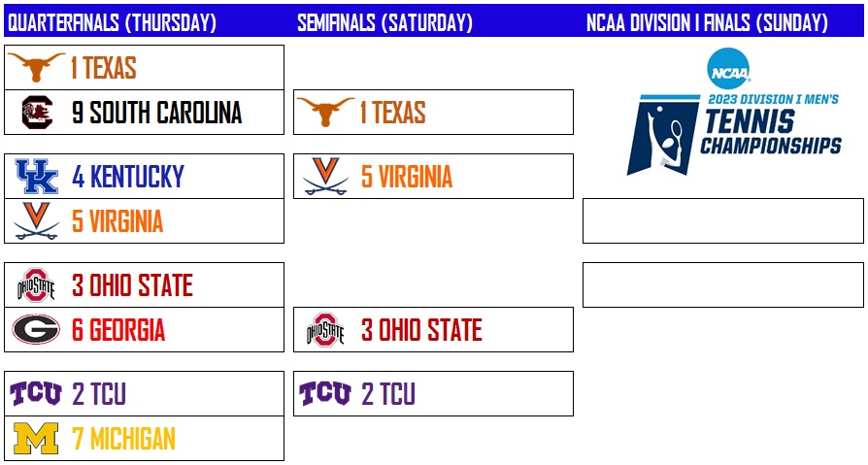Image resolution: width=868 pixels, height=465 pixels.
Task: Click the 7 Michigan team name
Action: coord(123,439)
